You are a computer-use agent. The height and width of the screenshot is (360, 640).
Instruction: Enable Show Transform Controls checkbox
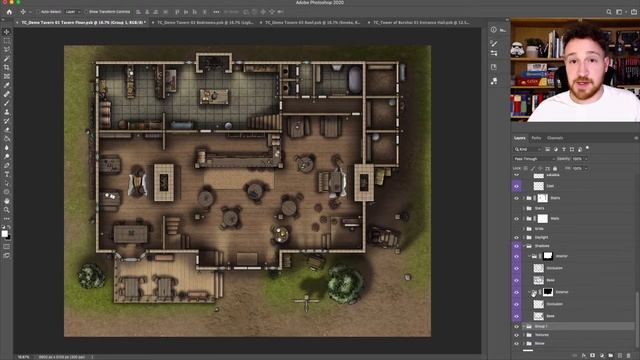pyautogui.click(x=86, y=12)
